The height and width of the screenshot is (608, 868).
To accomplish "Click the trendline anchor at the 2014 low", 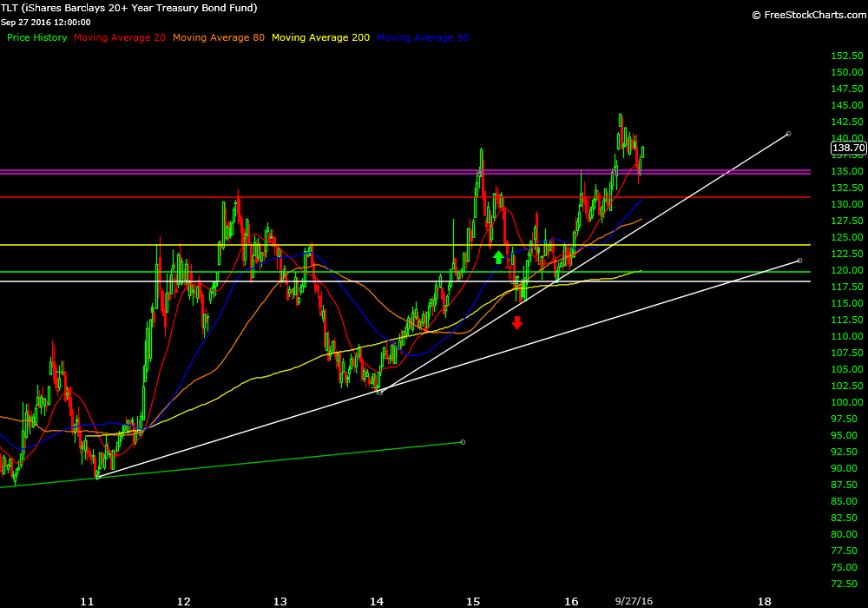I will (380, 392).
